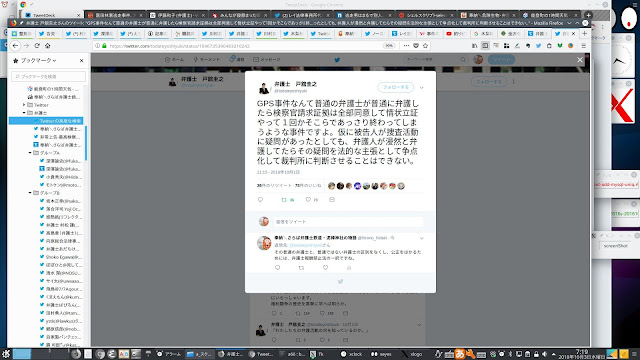Open a new tab in Firefox
Image resolution: width=640 pixels, height=360 pixels.
pos(584,33)
